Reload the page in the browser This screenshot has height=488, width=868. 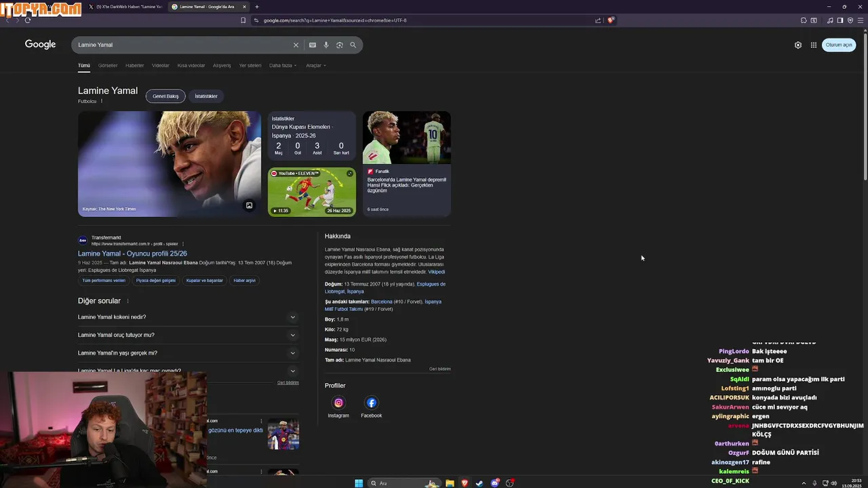(28, 20)
